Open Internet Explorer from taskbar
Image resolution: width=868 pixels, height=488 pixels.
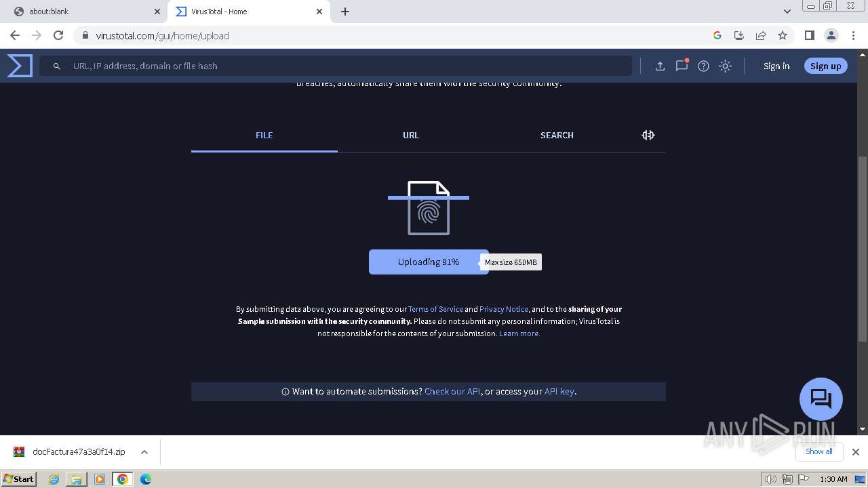pos(54,479)
